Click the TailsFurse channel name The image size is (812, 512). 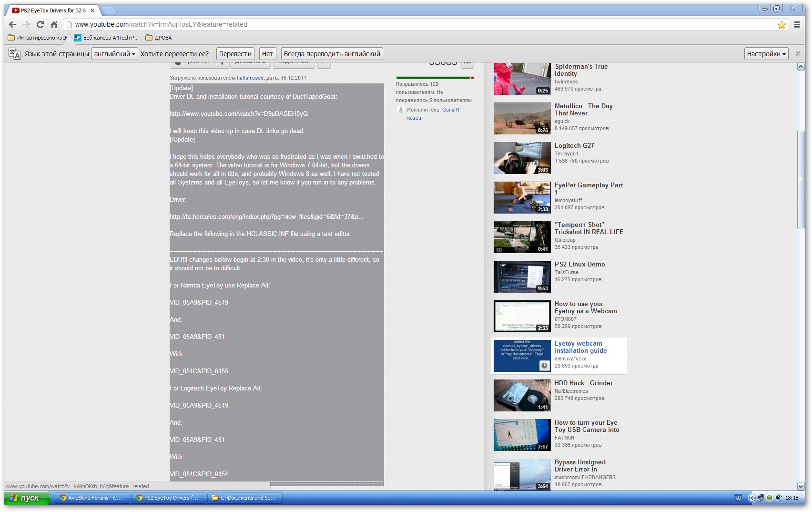click(x=567, y=272)
